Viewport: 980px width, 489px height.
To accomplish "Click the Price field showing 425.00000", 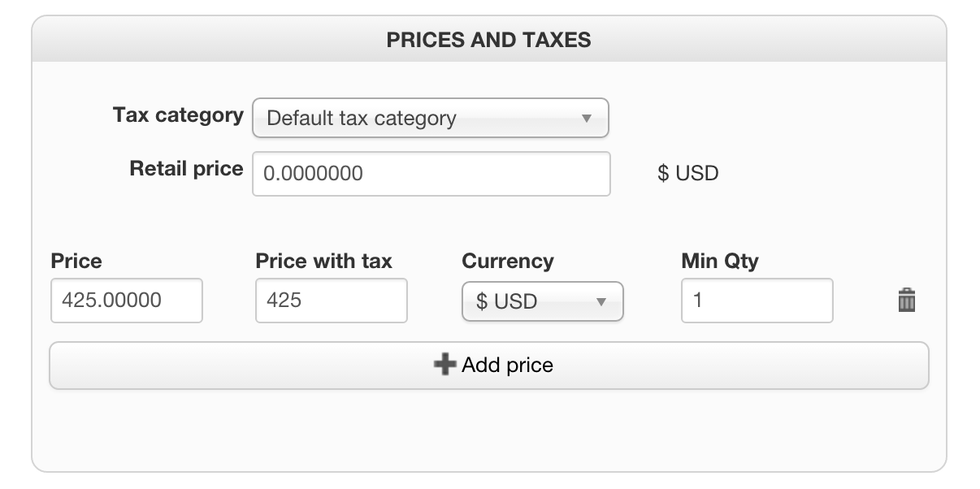I will point(126,301).
